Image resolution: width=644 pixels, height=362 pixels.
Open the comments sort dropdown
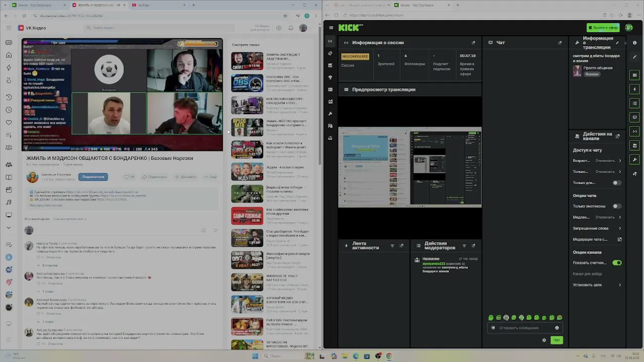point(70,219)
